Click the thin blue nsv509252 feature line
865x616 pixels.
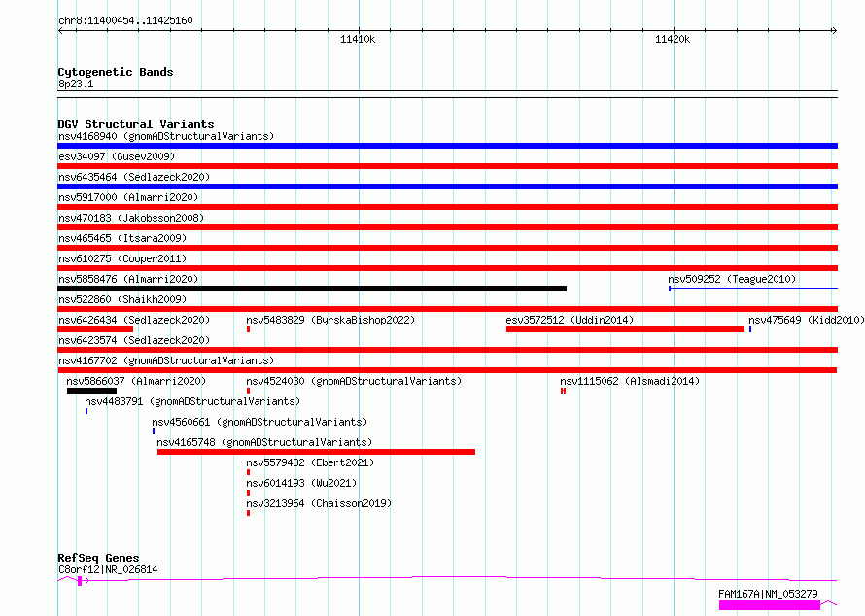[753, 289]
